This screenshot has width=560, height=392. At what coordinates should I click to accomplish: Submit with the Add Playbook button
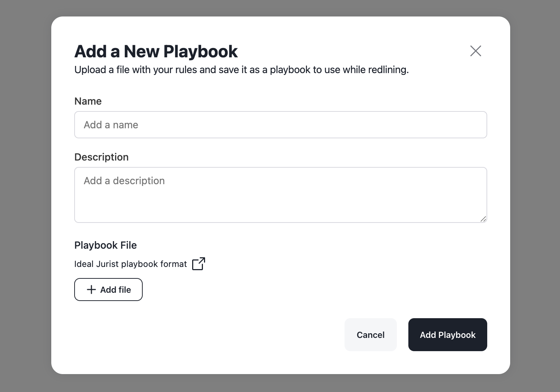coord(447,335)
